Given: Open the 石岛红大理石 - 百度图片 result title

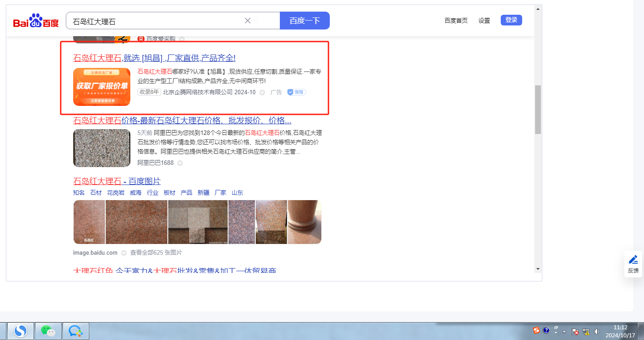Looking at the screenshot, I should [117, 181].
